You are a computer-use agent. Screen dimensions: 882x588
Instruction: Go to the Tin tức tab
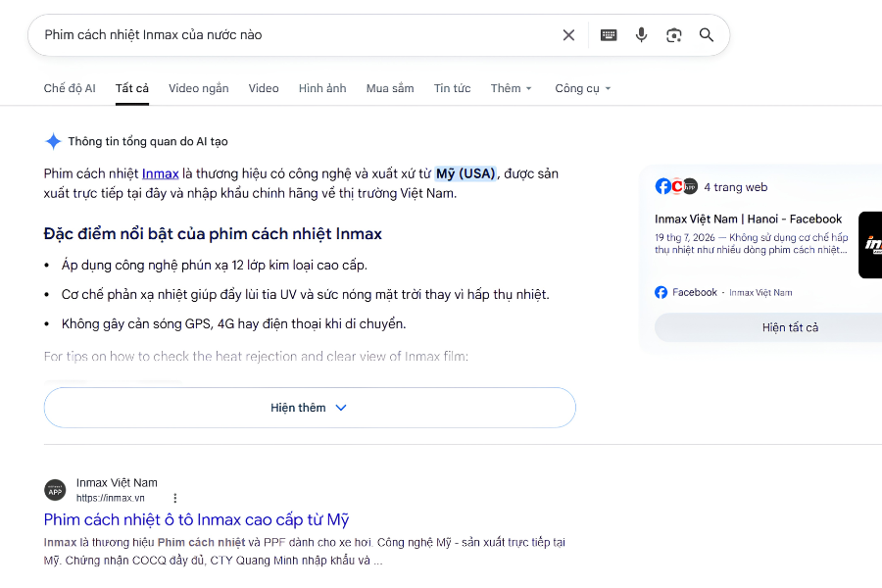click(452, 88)
